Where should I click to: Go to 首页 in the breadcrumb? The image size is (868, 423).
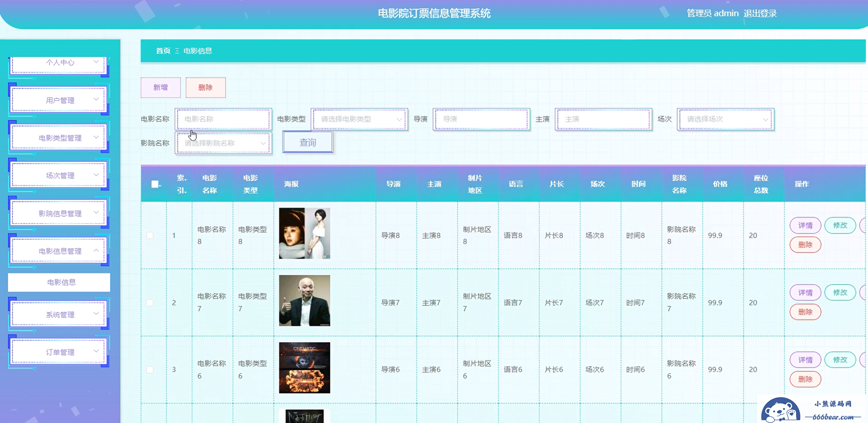coord(163,51)
